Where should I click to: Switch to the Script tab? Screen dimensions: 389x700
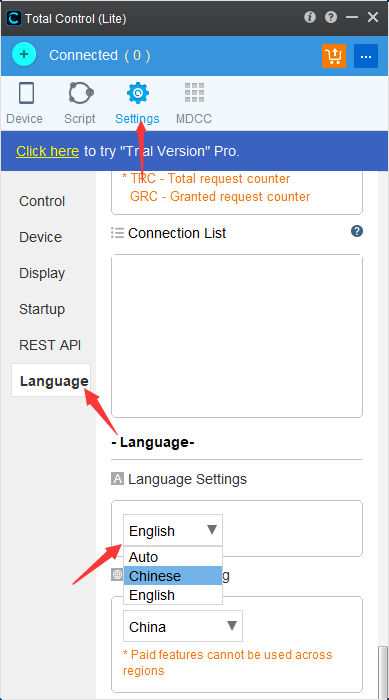pyautogui.click(x=80, y=103)
